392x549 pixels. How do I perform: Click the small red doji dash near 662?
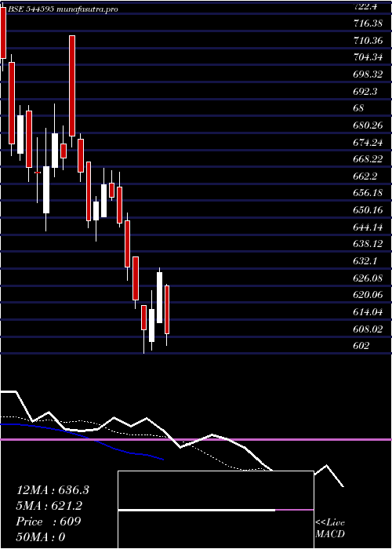click(x=38, y=173)
